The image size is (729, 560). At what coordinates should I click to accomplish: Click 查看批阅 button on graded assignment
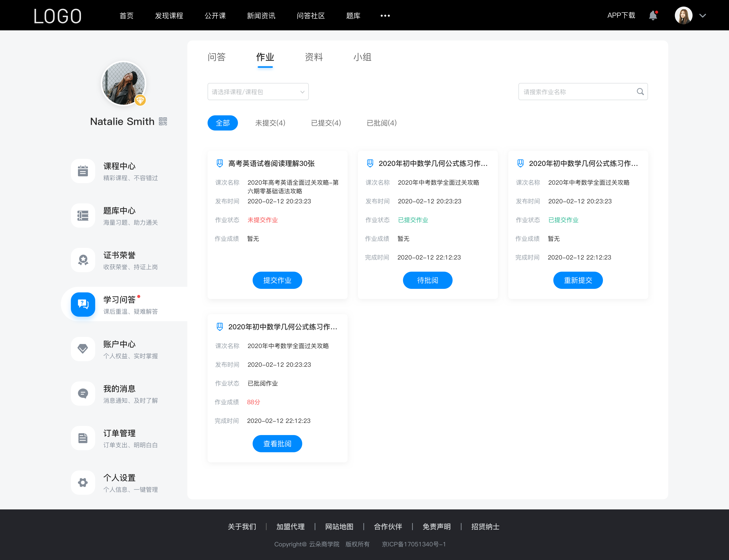[x=277, y=444]
